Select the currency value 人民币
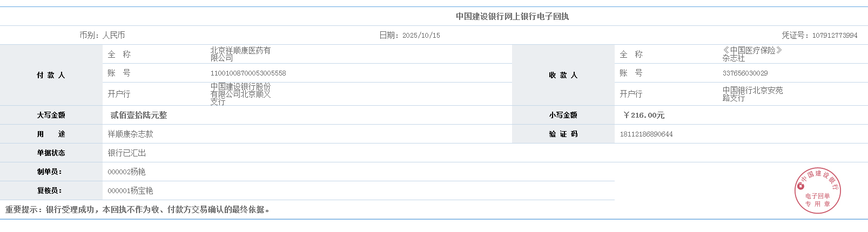 [x=113, y=35]
